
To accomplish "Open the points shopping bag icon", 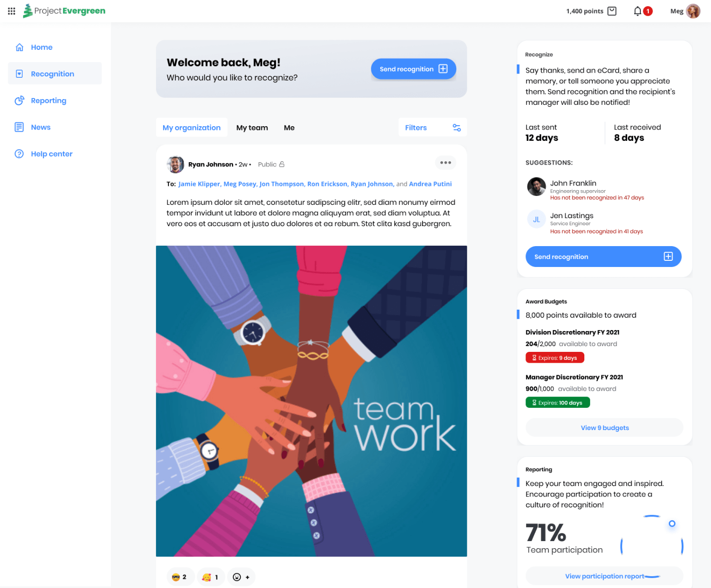I will click(x=612, y=11).
